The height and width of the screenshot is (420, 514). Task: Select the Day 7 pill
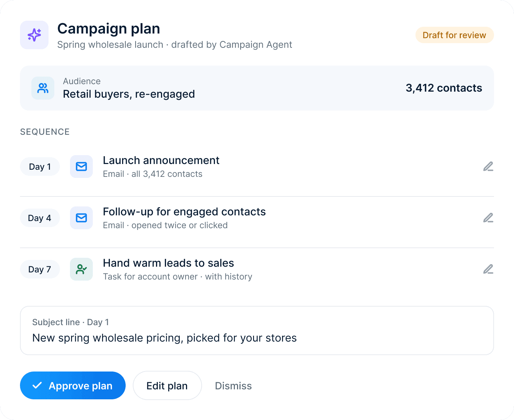pos(40,269)
